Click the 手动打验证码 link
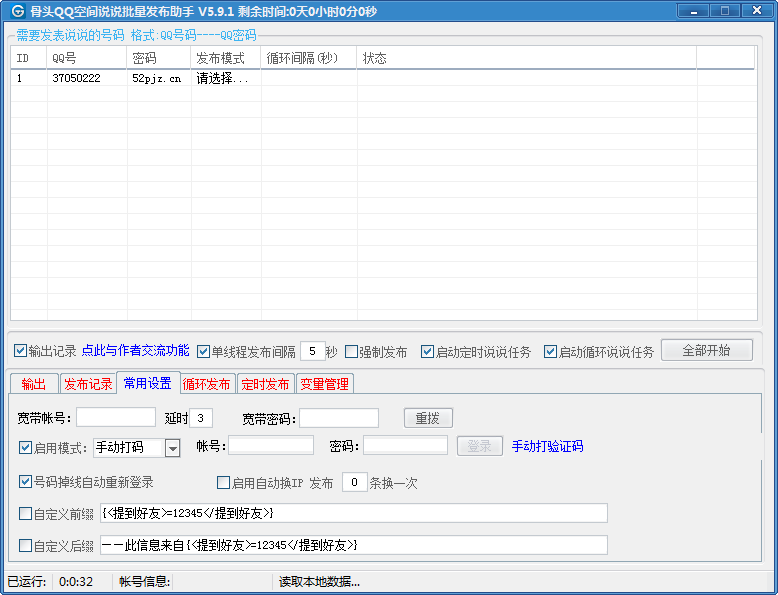778x595 pixels. click(x=547, y=447)
